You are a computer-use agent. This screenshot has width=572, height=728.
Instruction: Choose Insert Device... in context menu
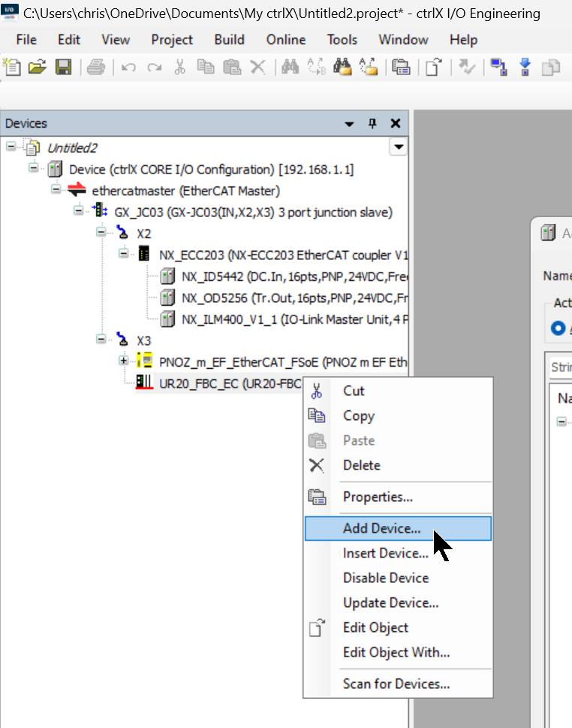398,554
